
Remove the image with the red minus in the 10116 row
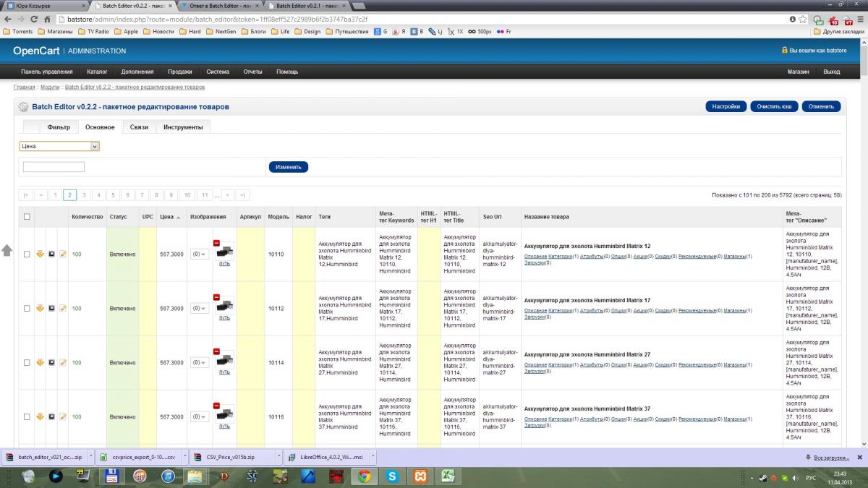216,406
